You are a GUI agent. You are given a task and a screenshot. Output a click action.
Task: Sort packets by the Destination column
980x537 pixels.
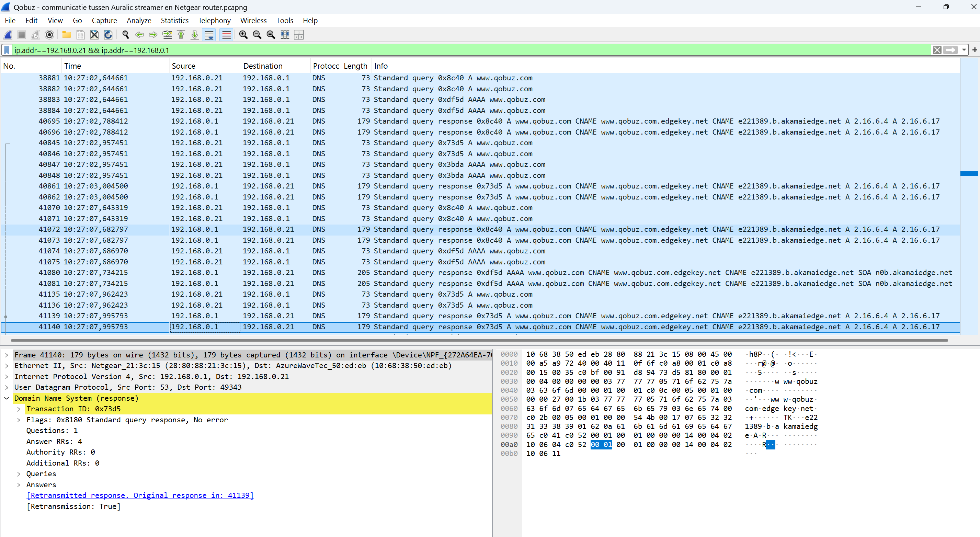(276, 66)
